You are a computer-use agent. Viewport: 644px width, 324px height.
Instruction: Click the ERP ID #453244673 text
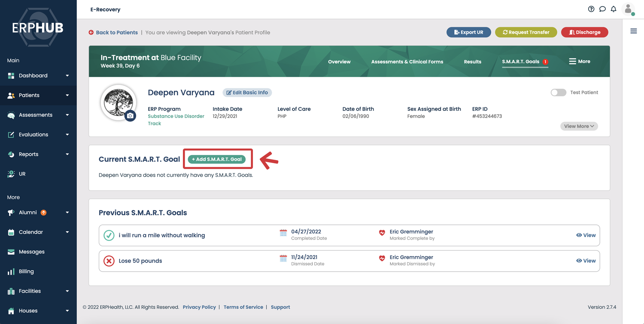click(487, 116)
